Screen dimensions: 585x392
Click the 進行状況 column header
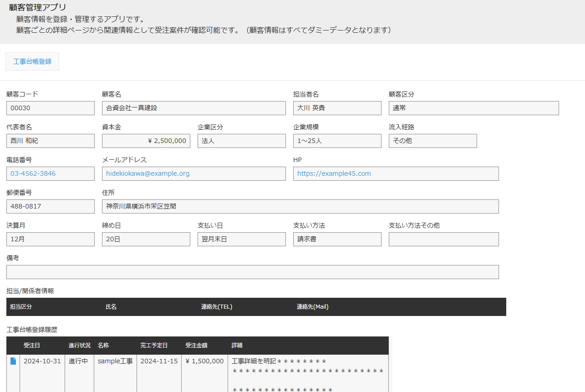click(x=80, y=346)
